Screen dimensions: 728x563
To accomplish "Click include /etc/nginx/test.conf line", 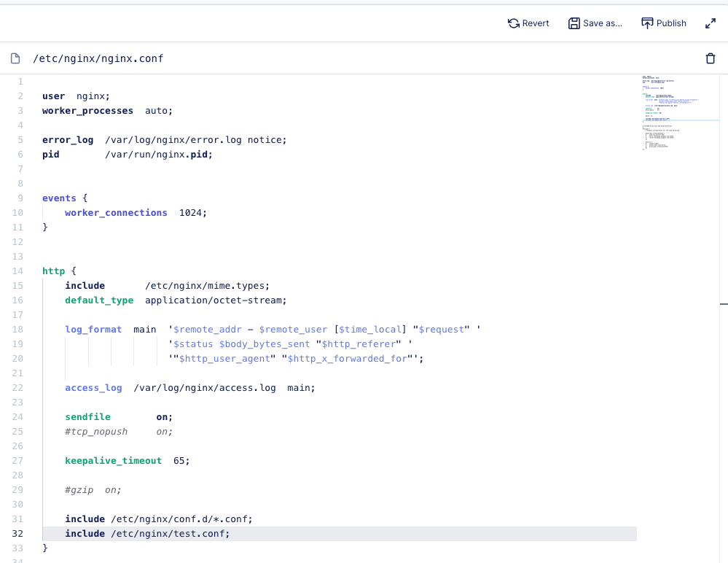I will (x=148, y=534).
